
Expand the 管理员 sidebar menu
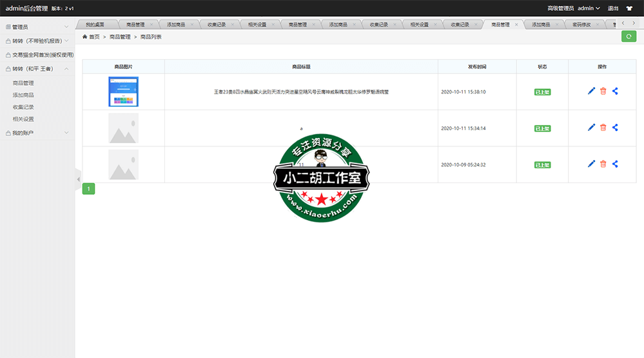(x=37, y=27)
